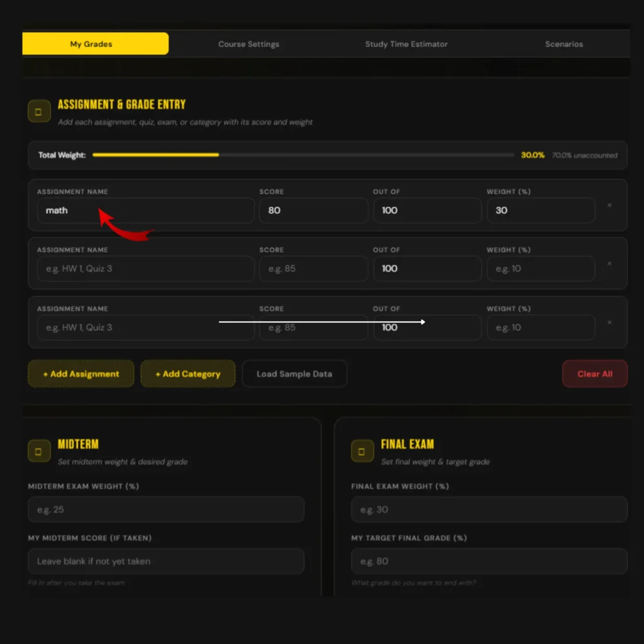Click the Add Assignment button
Image resolution: width=644 pixels, height=644 pixels.
(x=81, y=374)
